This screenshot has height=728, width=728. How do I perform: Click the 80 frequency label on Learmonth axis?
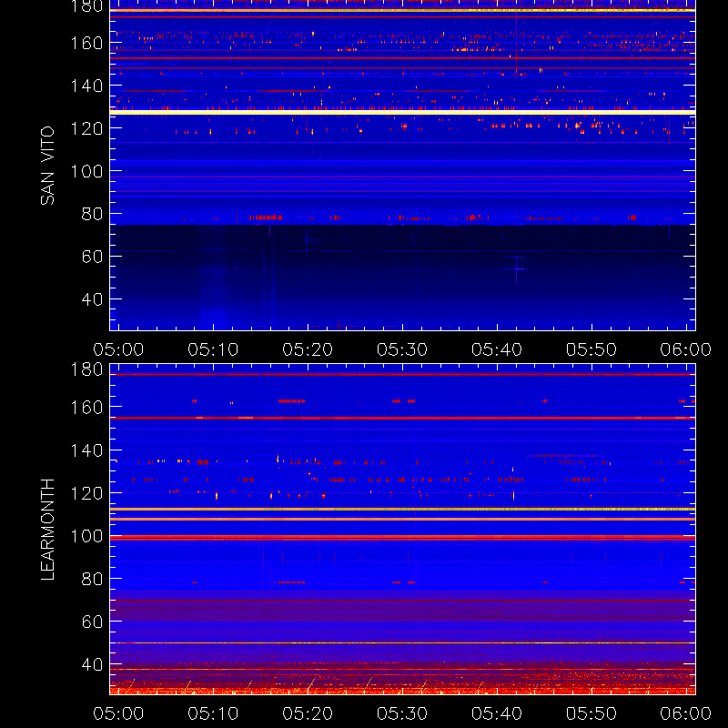click(x=92, y=579)
